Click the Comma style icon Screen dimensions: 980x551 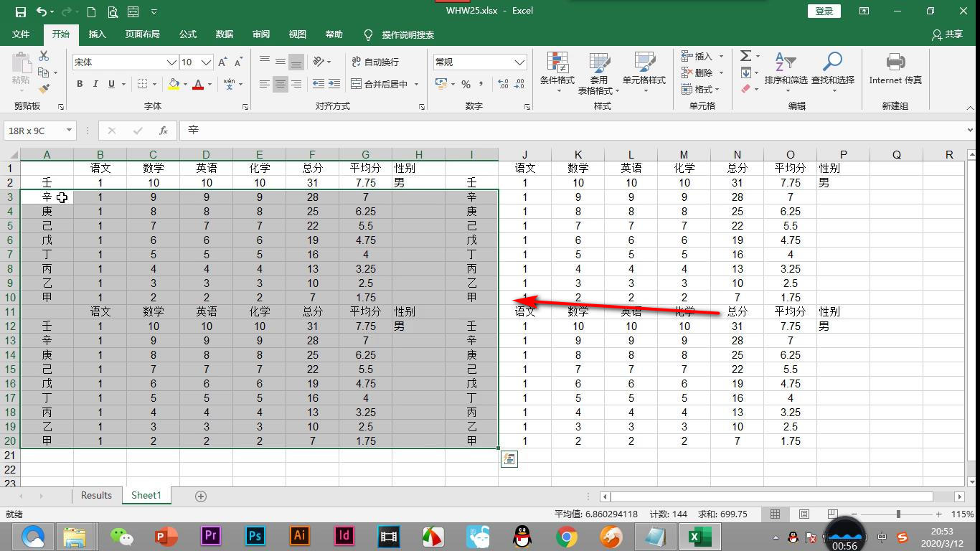click(x=482, y=84)
